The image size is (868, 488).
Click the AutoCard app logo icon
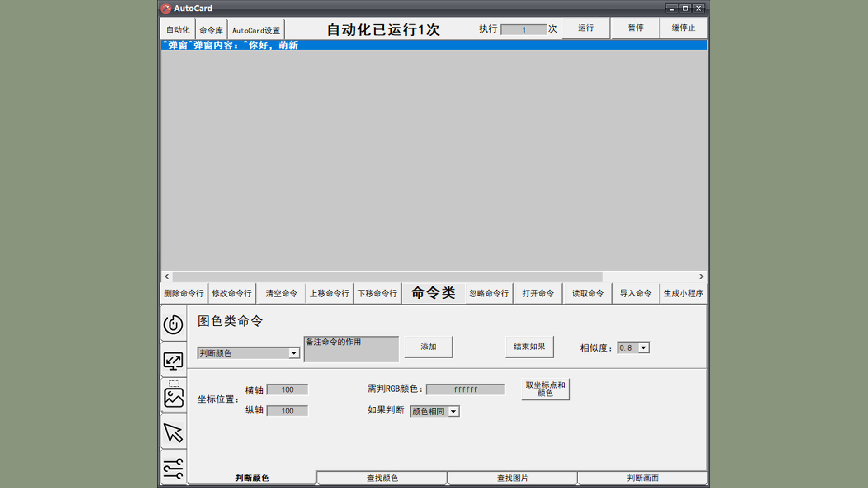(166, 8)
